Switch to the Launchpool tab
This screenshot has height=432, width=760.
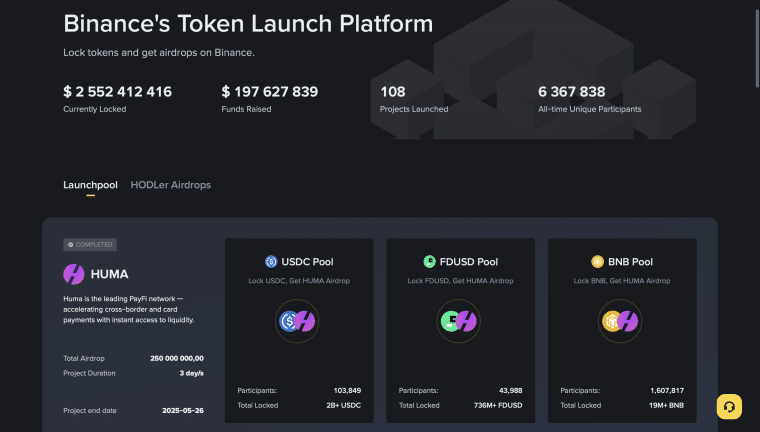click(x=90, y=185)
